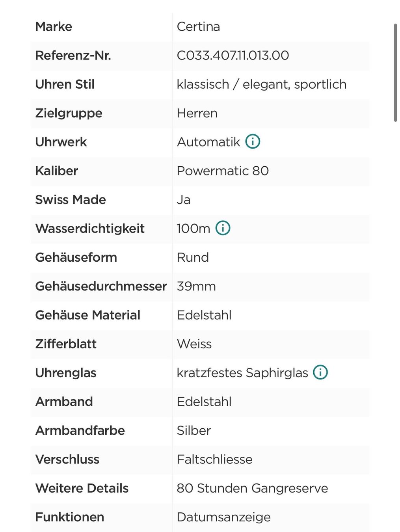The height and width of the screenshot is (532, 400).
Task: Click the vertical scrollbar on the right
Action: (395, 73)
